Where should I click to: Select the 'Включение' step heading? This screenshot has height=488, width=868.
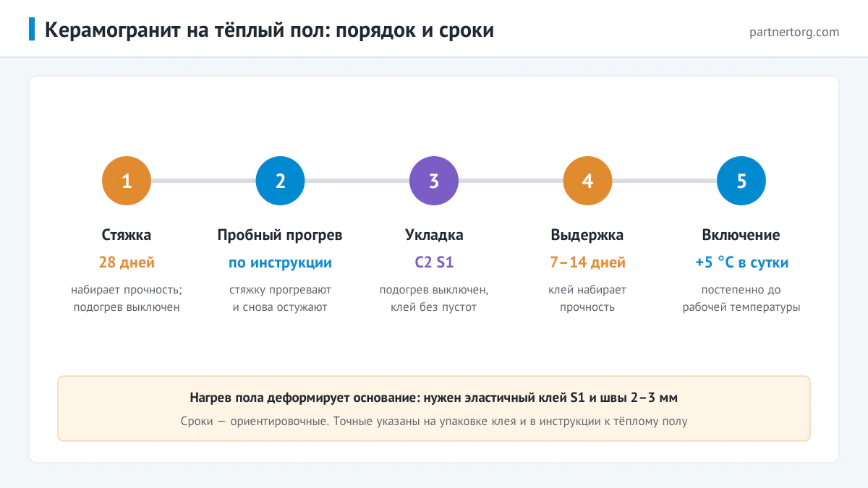pyautogui.click(x=741, y=235)
